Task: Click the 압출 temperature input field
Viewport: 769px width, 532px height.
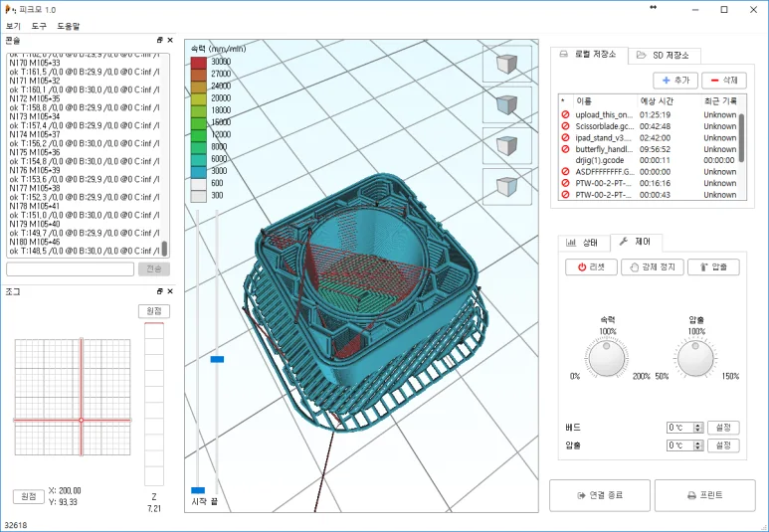Action: (x=680, y=445)
